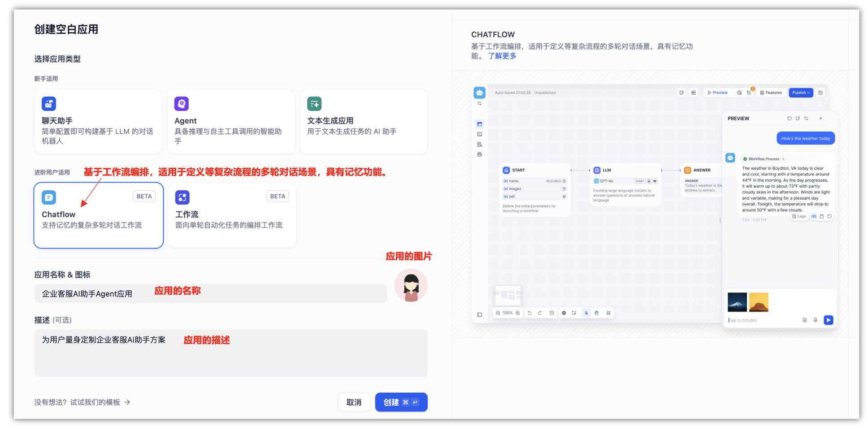Select the 聊天助手 app type card
868x429 pixels.
(x=98, y=122)
